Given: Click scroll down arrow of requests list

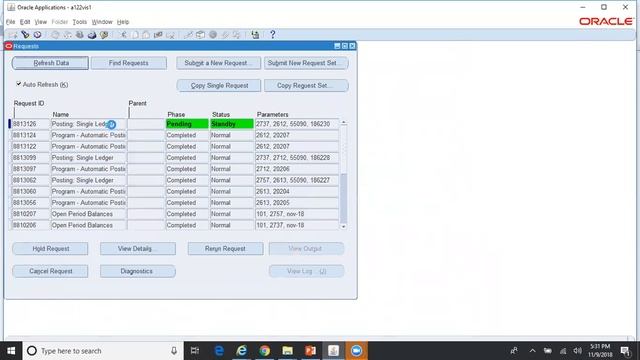Looking at the screenshot, I should 344,227.
